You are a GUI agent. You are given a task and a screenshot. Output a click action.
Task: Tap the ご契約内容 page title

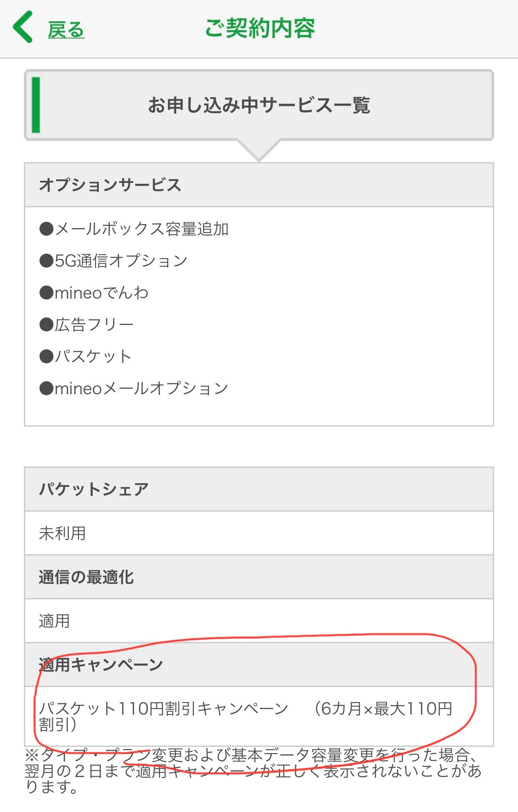(x=259, y=28)
